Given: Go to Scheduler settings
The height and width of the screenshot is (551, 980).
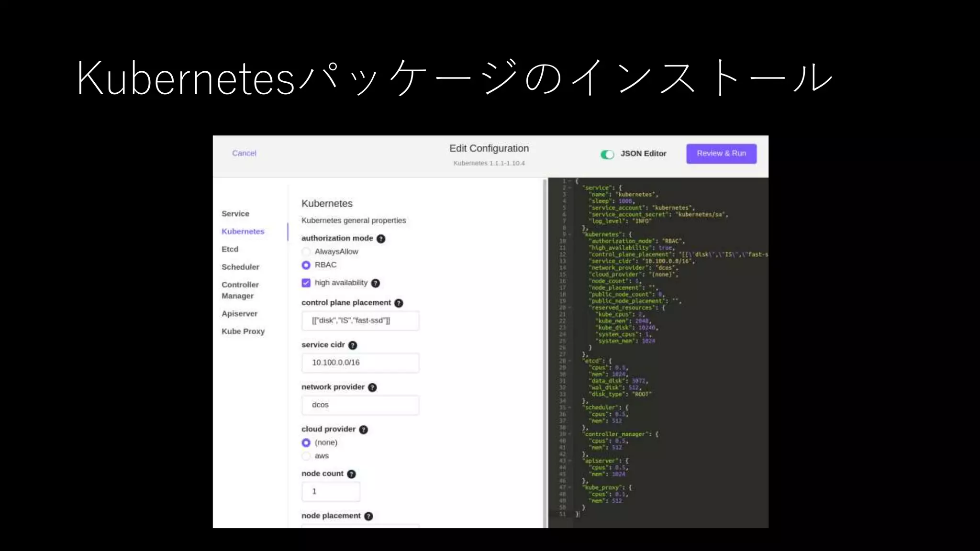Looking at the screenshot, I should click(x=240, y=267).
